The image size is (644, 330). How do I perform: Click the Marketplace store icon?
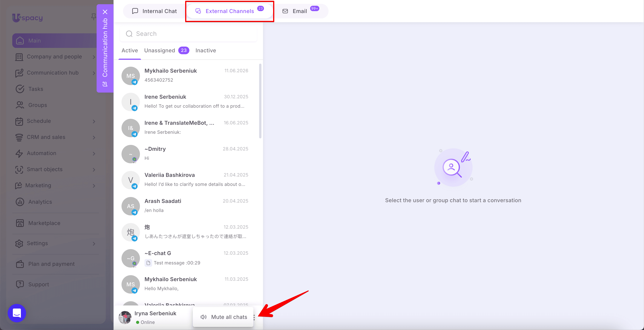(x=20, y=223)
